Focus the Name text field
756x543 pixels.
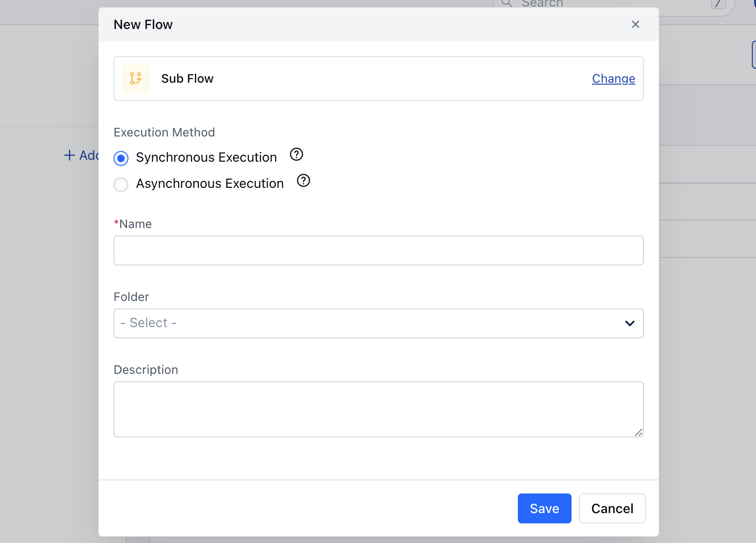click(378, 250)
